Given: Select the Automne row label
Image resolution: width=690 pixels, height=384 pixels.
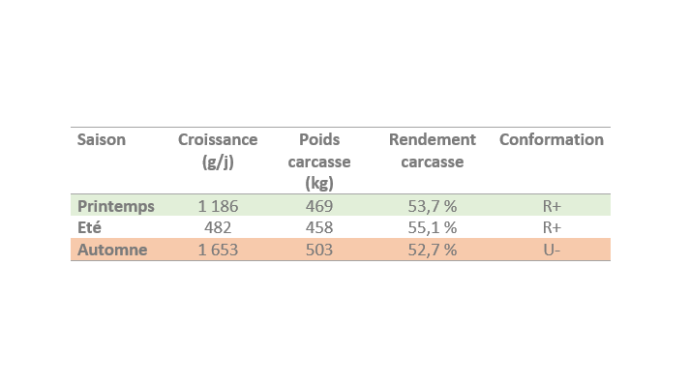Looking at the screenshot, I should [x=113, y=250].
